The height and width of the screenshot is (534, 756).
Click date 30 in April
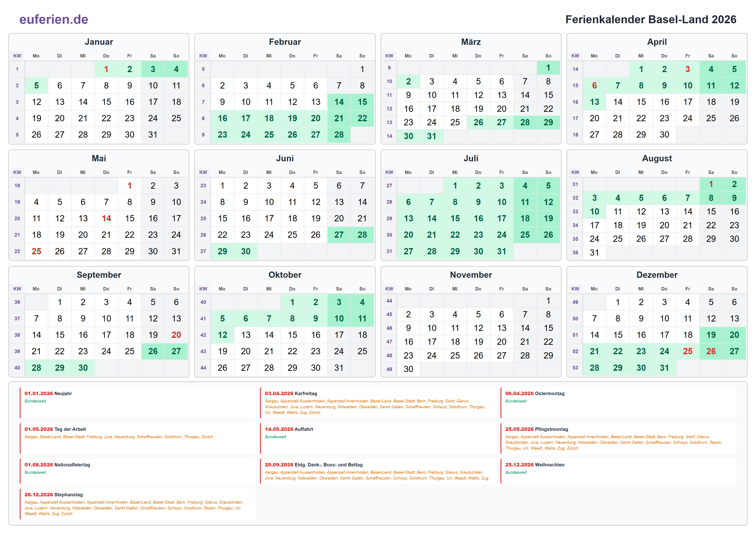[664, 135]
